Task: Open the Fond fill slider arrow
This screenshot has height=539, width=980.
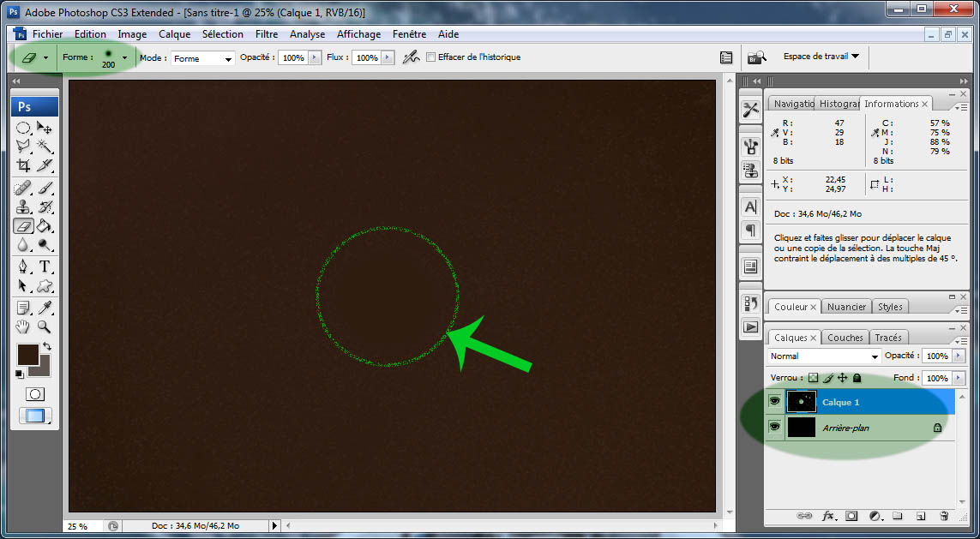Action: (959, 378)
